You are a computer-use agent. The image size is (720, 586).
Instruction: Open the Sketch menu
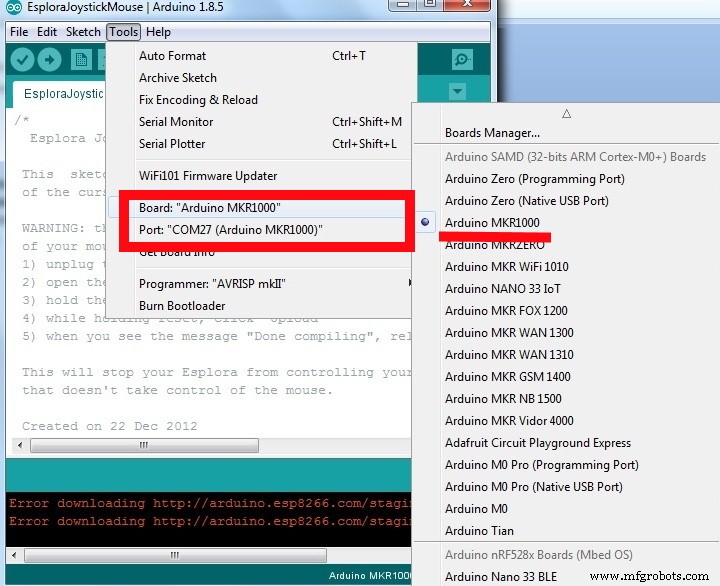pyautogui.click(x=83, y=32)
